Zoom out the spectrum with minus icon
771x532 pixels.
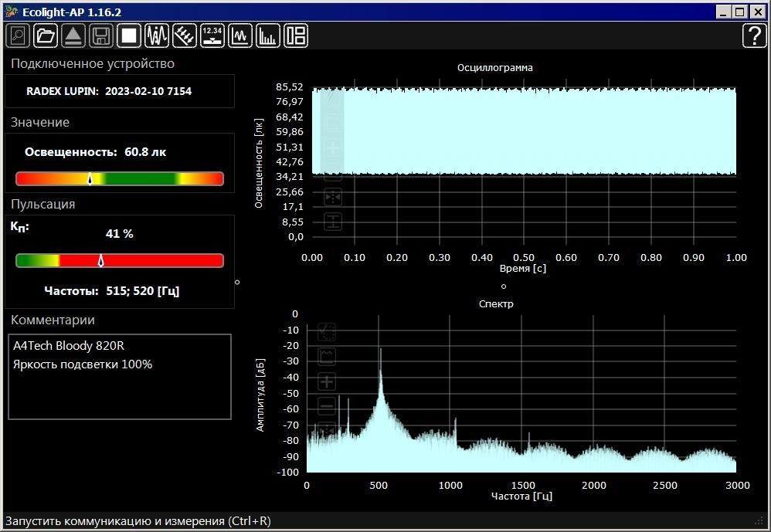[327, 405]
